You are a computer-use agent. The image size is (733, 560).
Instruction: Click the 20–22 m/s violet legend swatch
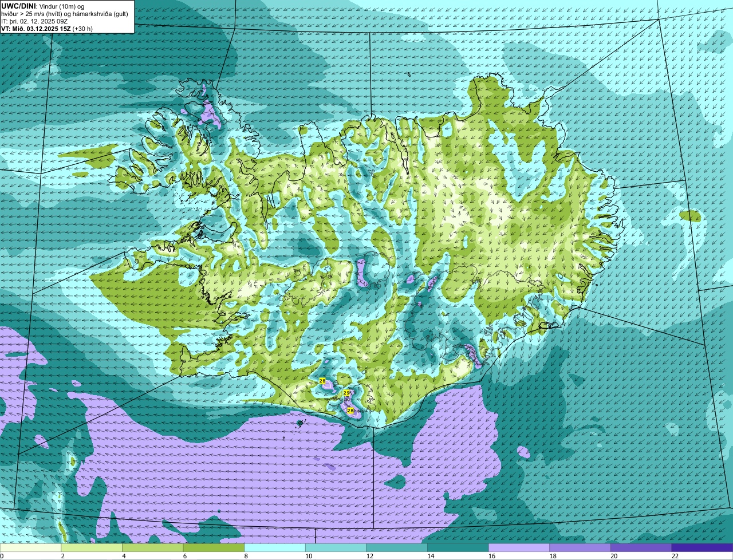641,548
